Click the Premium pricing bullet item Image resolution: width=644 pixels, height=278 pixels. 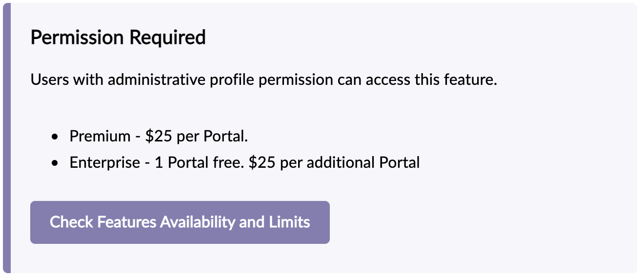159,136
